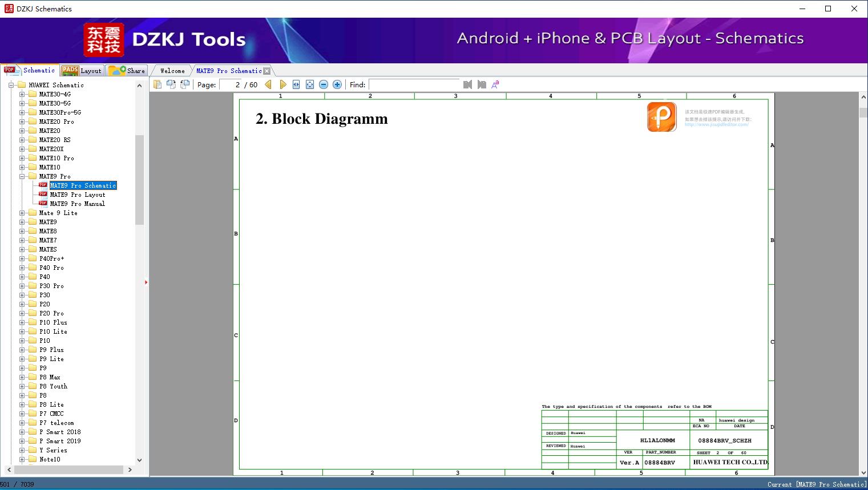This screenshot has height=490, width=868.
Task: Close the MATE9 Pro Schematic tab
Action: click(x=267, y=71)
